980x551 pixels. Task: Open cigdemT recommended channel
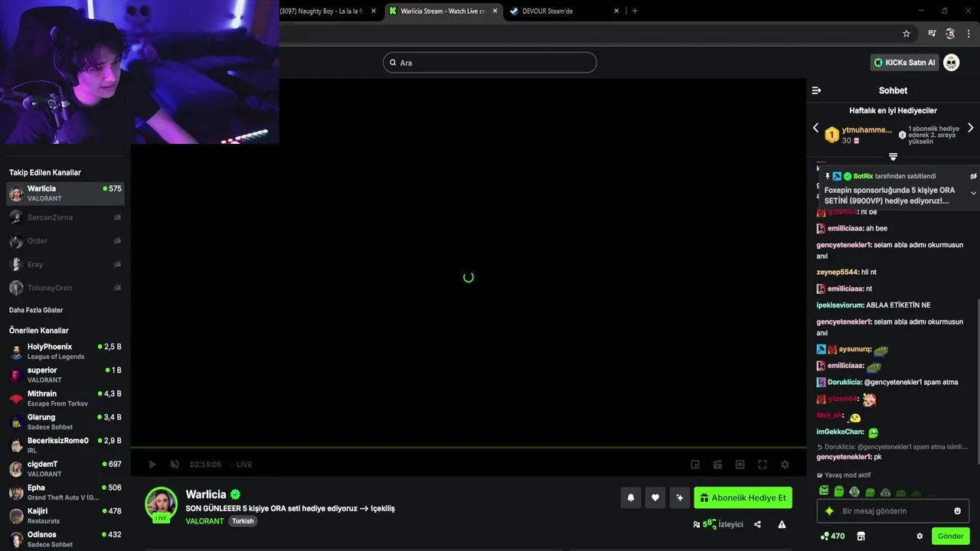(65, 468)
